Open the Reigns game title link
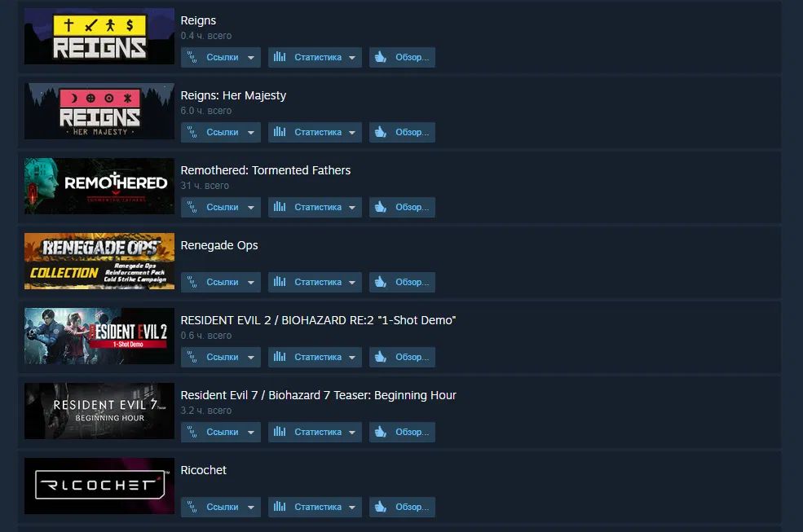 point(198,20)
